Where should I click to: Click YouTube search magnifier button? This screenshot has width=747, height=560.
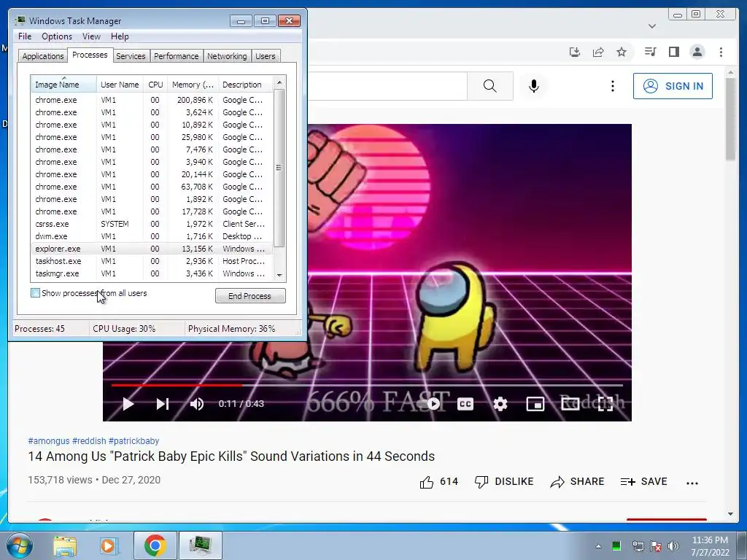[x=489, y=86]
